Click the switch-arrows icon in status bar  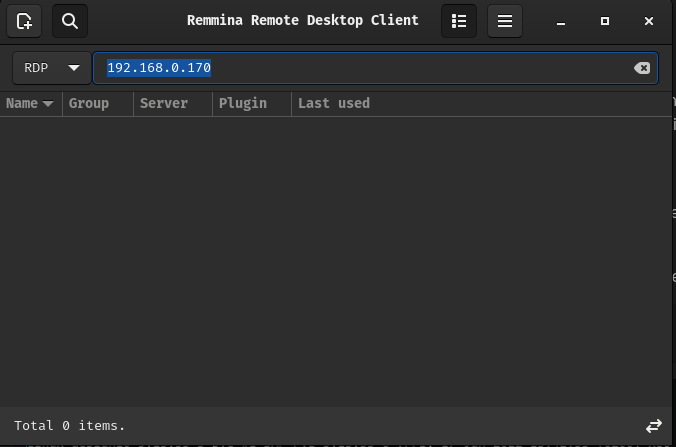(654, 426)
